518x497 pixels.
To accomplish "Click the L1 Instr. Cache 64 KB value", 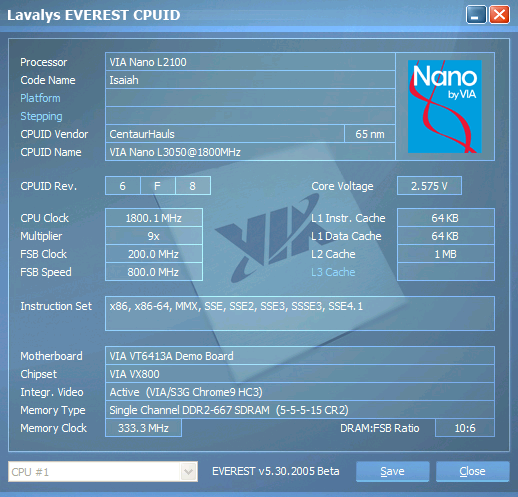I will pos(446,218).
